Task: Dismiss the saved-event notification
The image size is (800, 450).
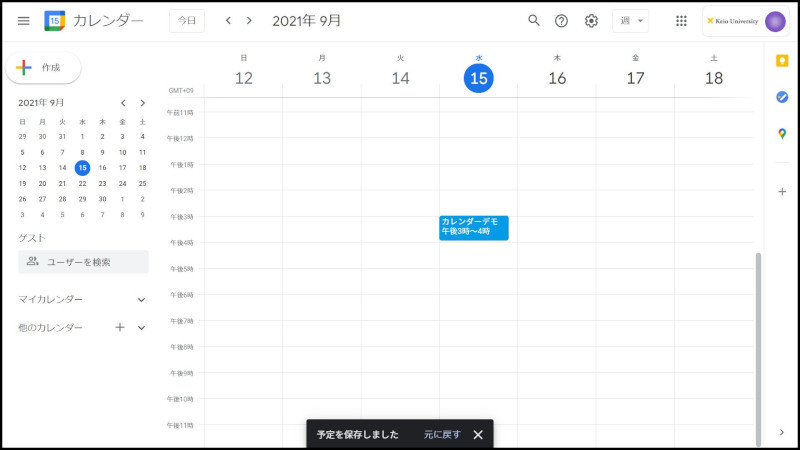Action: (478, 435)
